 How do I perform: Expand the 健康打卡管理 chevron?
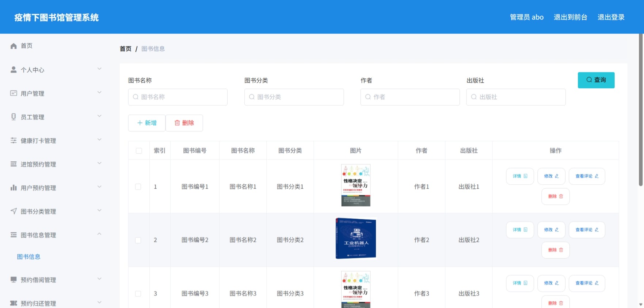99,139
